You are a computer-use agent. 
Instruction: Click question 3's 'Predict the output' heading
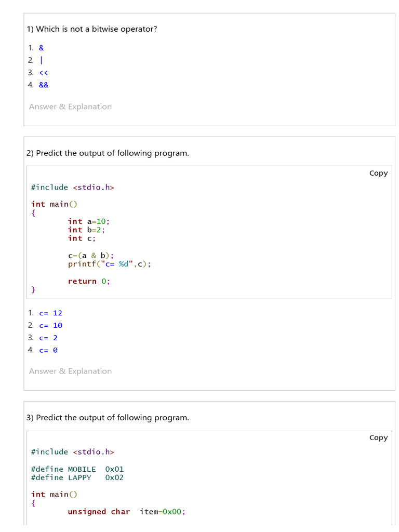108,418
